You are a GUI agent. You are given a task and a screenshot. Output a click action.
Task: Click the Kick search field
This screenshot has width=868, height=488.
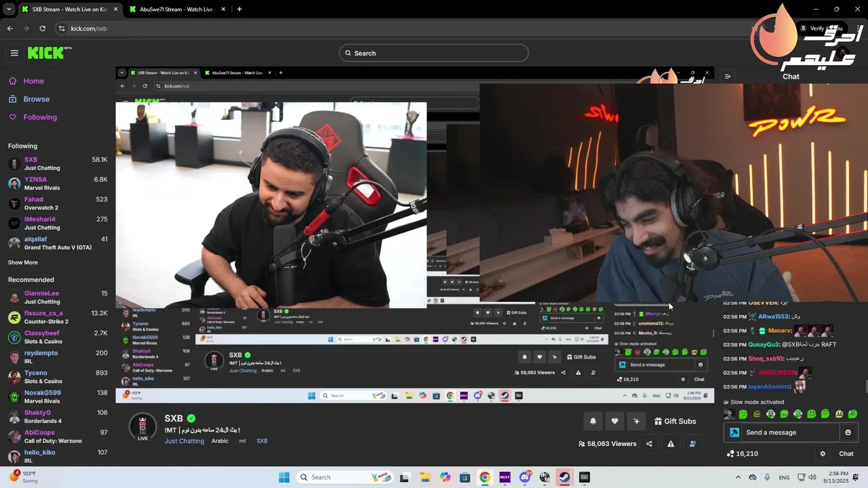point(434,53)
